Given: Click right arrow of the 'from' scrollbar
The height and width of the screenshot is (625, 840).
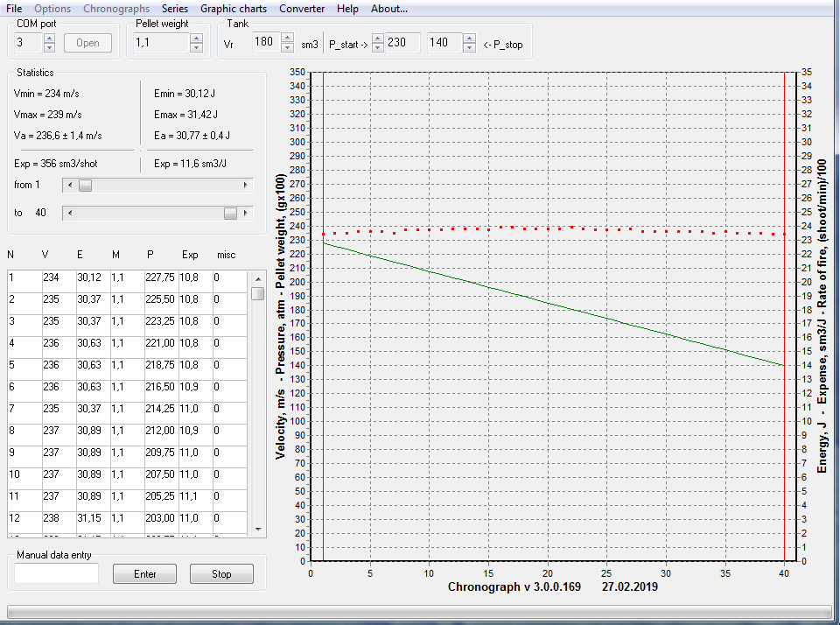Looking at the screenshot, I should coord(246,186).
